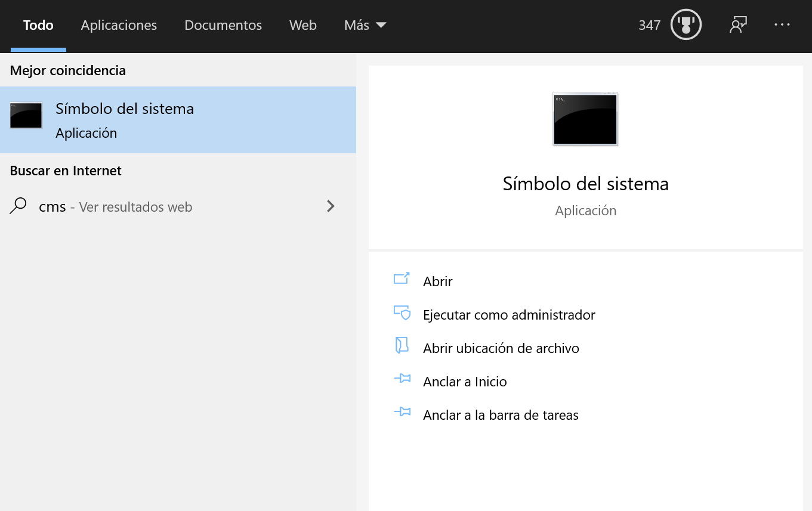Select the Web filter tab
The height and width of the screenshot is (511, 812).
click(x=302, y=25)
